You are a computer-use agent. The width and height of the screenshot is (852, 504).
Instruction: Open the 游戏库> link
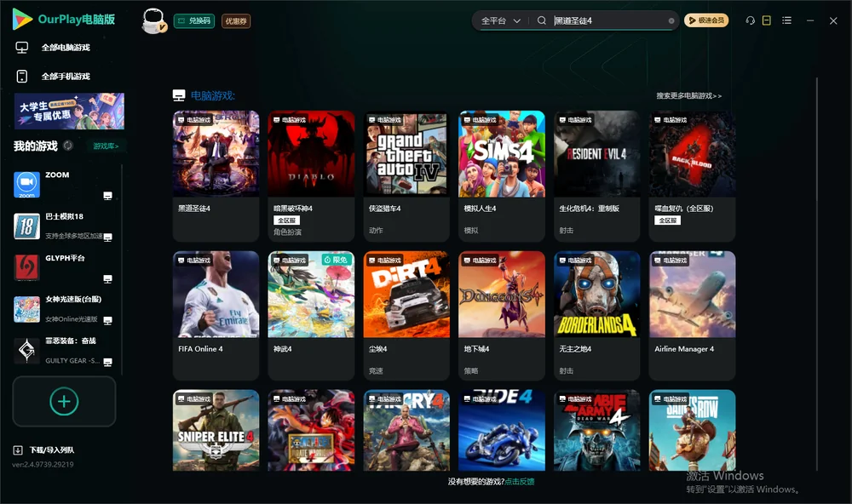[106, 146]
